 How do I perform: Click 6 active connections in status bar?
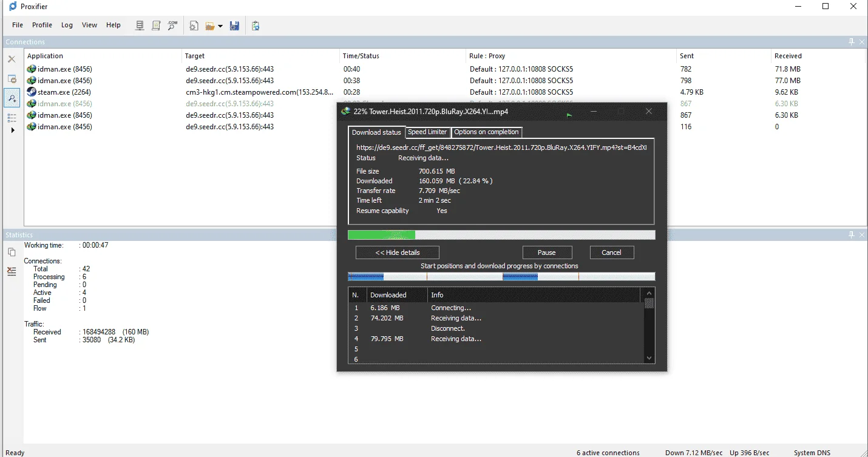click(x=608, y=453)
